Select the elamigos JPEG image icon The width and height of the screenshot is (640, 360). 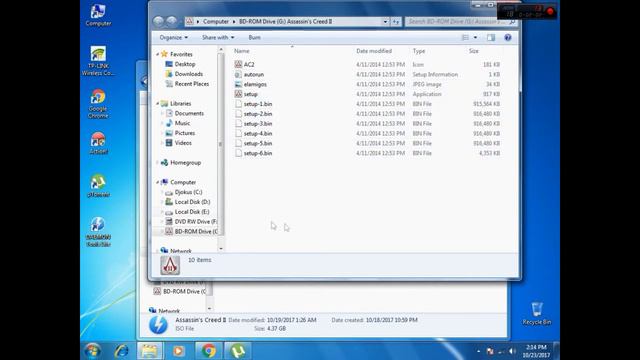point(238,84)
